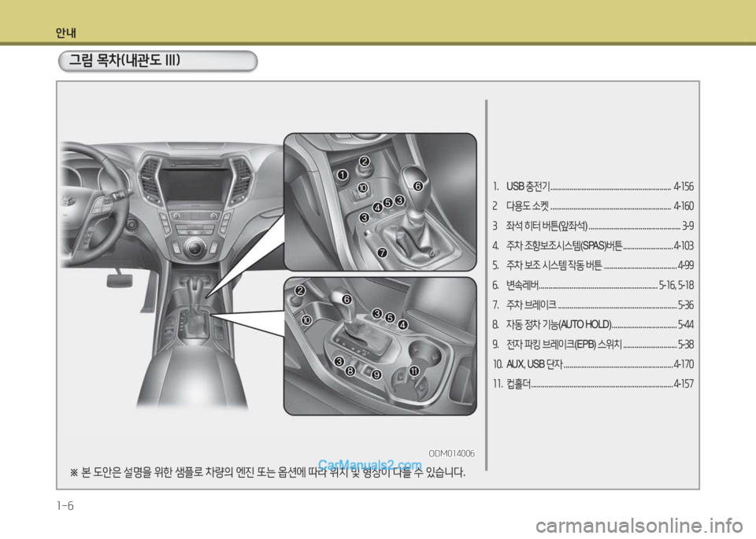Select the '4. 주차 조향보조시스템(SPAS)버튼' entry
Viewport: 756px width, 539px height.
pos(593,246)
